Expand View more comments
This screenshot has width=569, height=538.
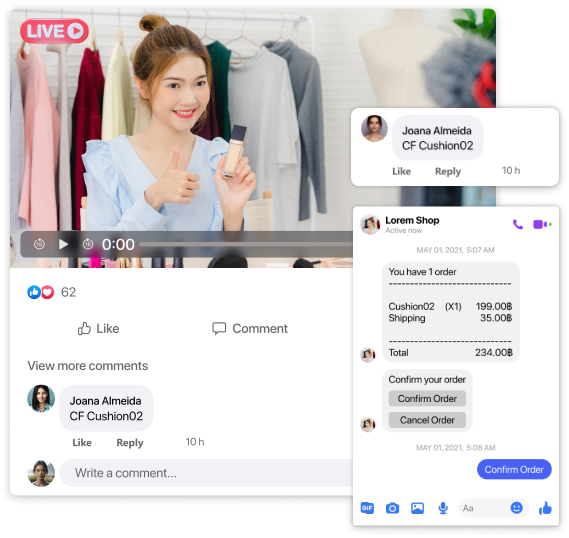[x=88, y=366]
